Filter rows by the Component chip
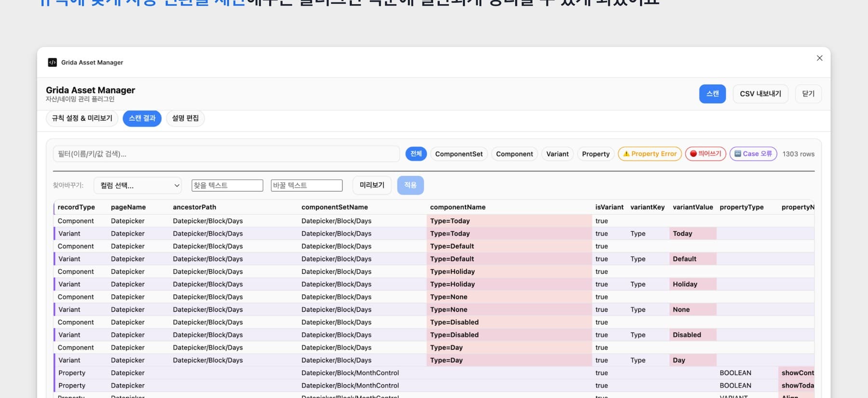 pyautogui.click(x=515, y=154)
